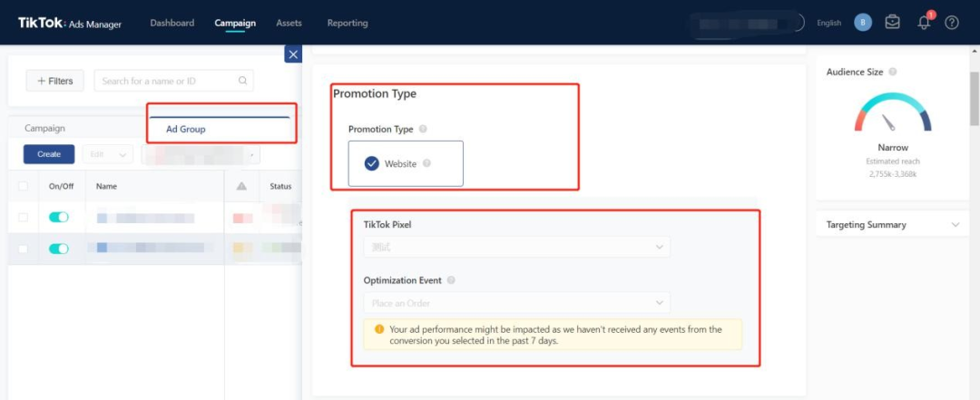Open the briefcase business center icon

point(893,23)
